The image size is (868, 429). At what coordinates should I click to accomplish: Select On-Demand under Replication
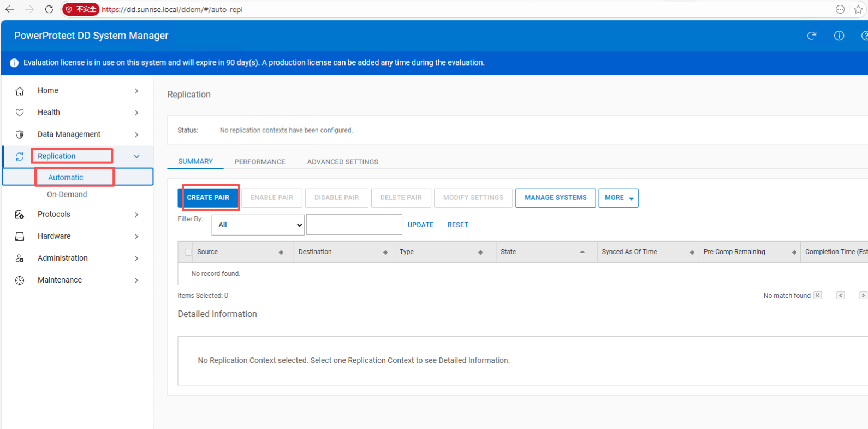(67, 195)
